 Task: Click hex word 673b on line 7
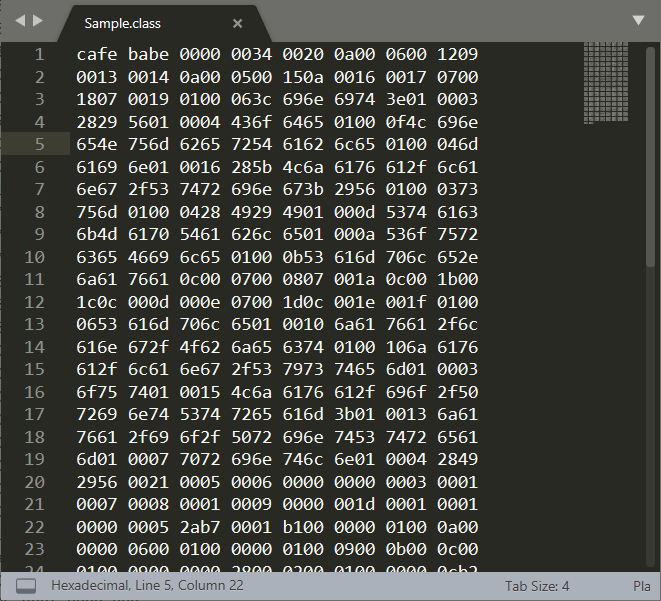(x=303, y=189)
